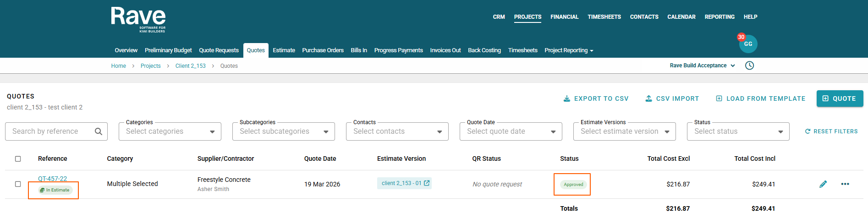Switch to the Estimate tab
868x224 pixels.
pyautogui.click(x=284, y=50)
